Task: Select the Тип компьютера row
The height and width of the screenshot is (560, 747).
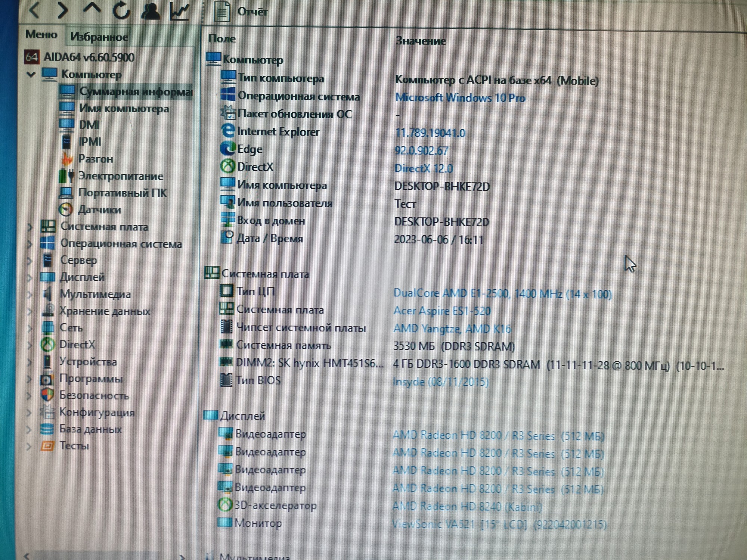Action: click(409, 79)
